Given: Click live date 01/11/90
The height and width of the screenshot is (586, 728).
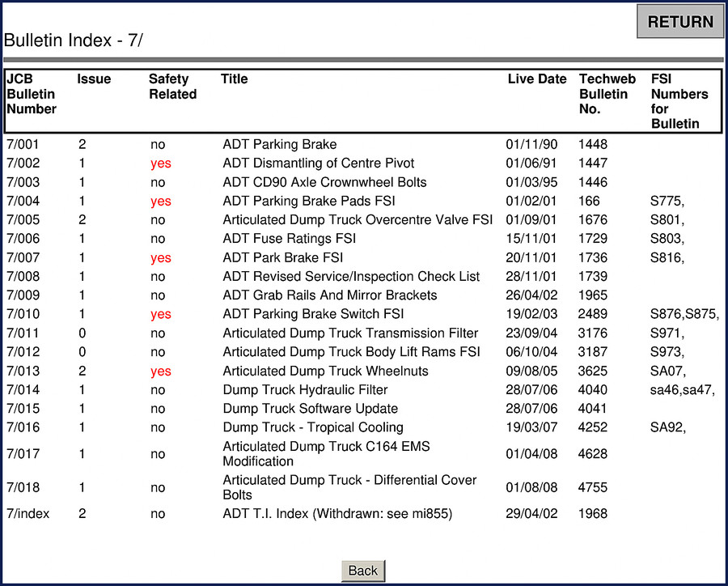Looking at the screenshot, I should [531, 145].
